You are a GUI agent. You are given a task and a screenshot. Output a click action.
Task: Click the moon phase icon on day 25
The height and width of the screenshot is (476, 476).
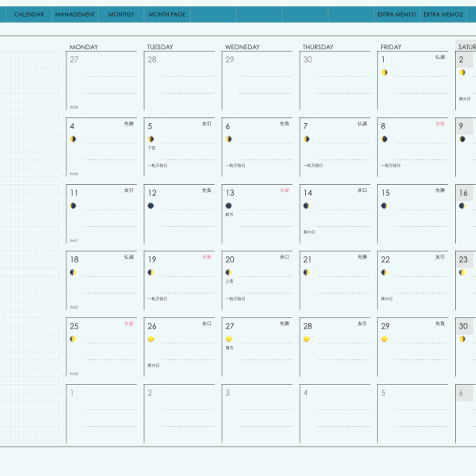(73, 339)
